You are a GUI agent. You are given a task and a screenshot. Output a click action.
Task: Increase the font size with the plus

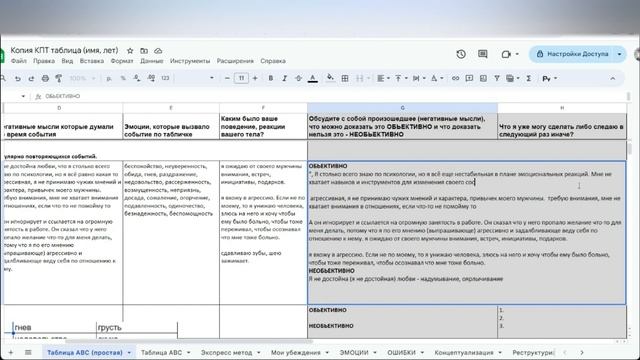[255, 78]
